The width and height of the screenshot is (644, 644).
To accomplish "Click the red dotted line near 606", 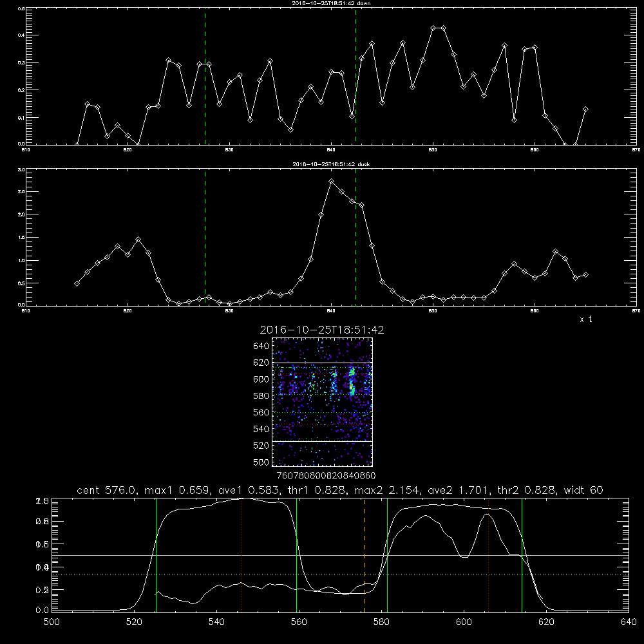I will [x=488, y=554].
